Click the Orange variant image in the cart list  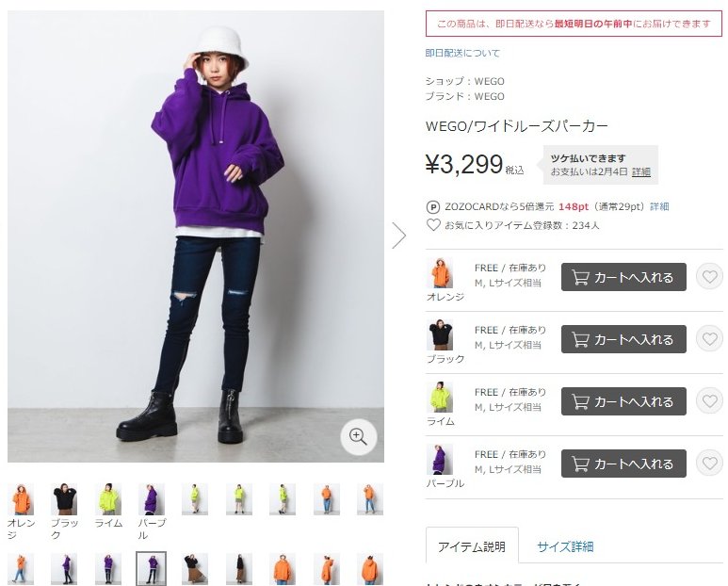[x=439, y=273]
